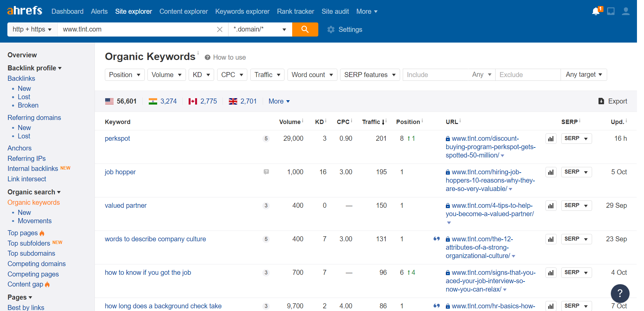Open the job hopper keyword link
This screenshot has width=644, height=311.
120,172
